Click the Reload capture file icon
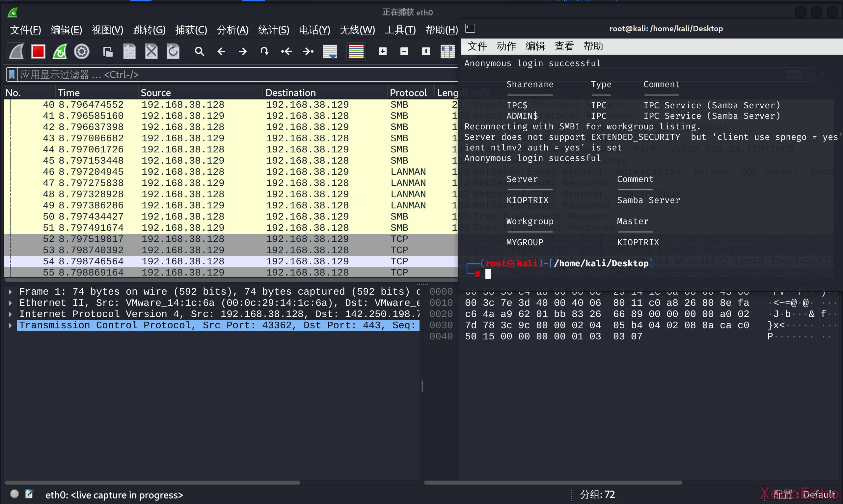The width and height of the screenshot is (843, 504). pos(173,52)
